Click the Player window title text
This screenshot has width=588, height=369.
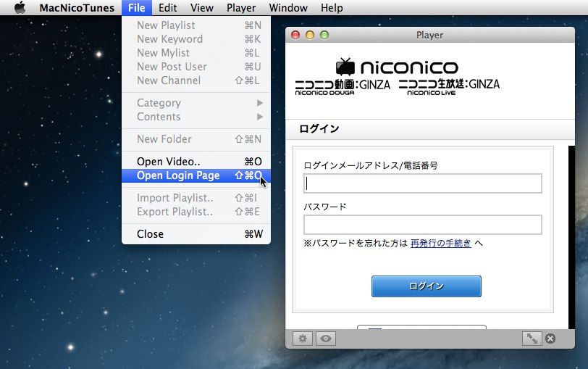click(x=429, y=35)
